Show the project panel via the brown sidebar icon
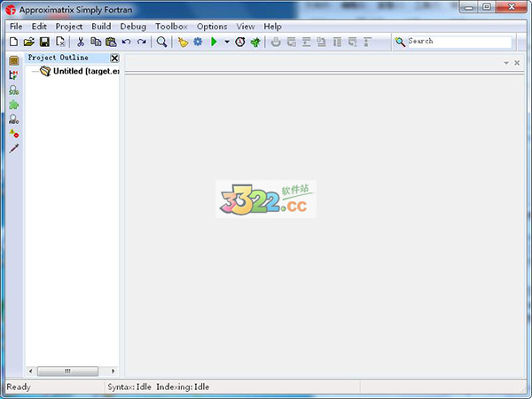 click(x=14, y=60)
